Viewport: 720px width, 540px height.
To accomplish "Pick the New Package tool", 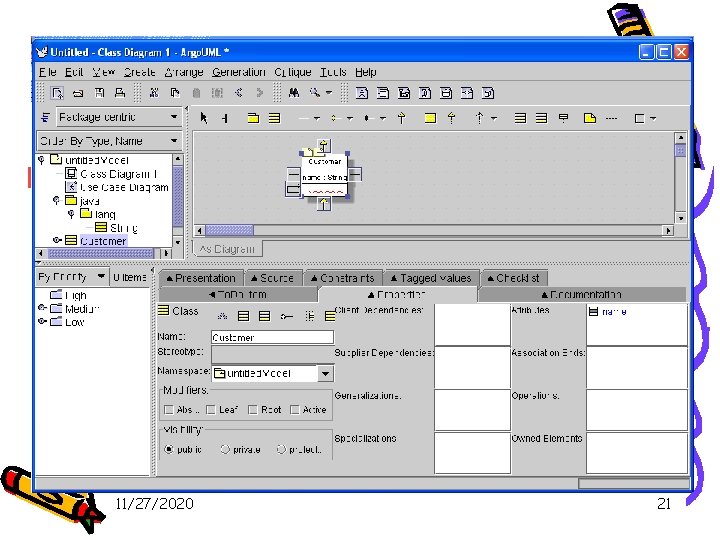I will coord(253,118).
